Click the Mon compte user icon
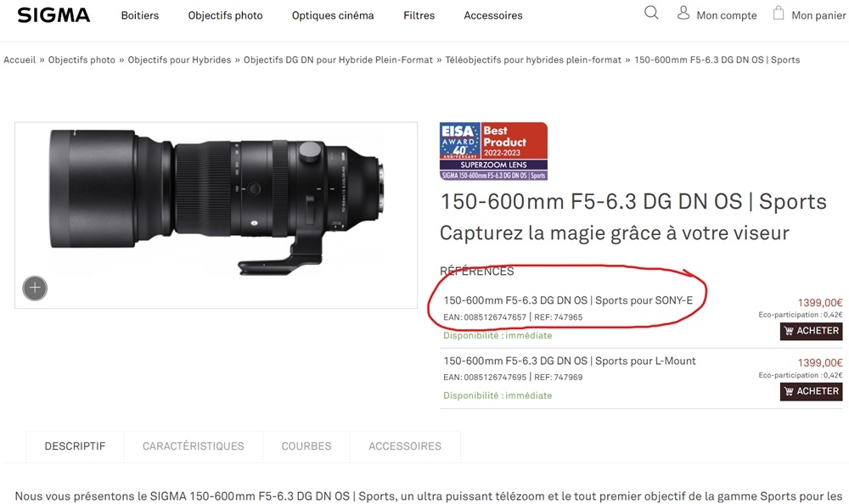Image resolution: width=849 pixels, height=504 pixels. pos(683,13)
